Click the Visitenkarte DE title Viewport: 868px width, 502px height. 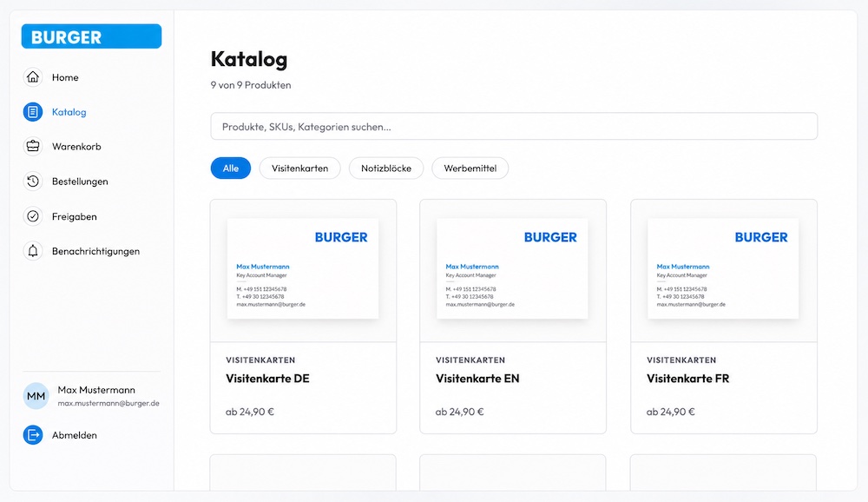[267, 379]
